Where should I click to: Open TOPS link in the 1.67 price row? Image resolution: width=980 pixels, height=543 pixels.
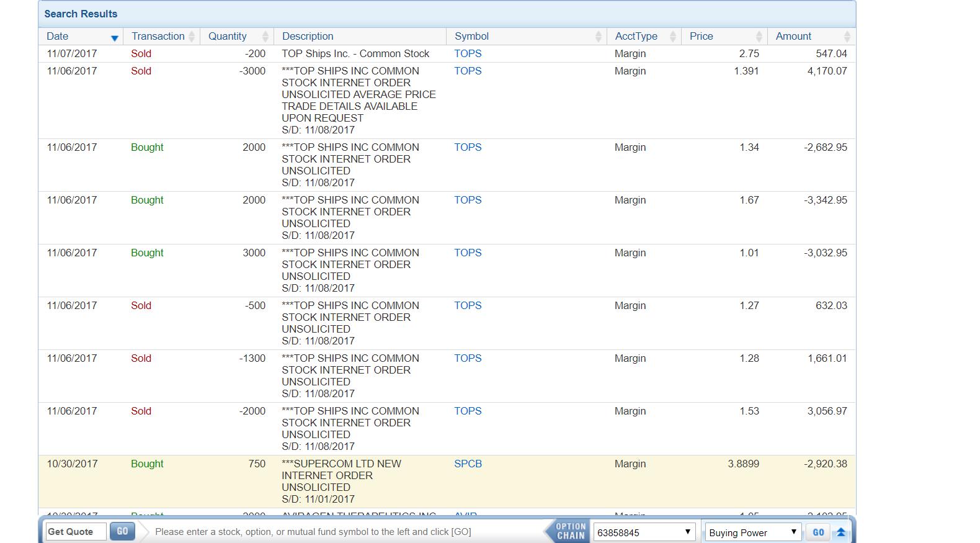point(468,200)
